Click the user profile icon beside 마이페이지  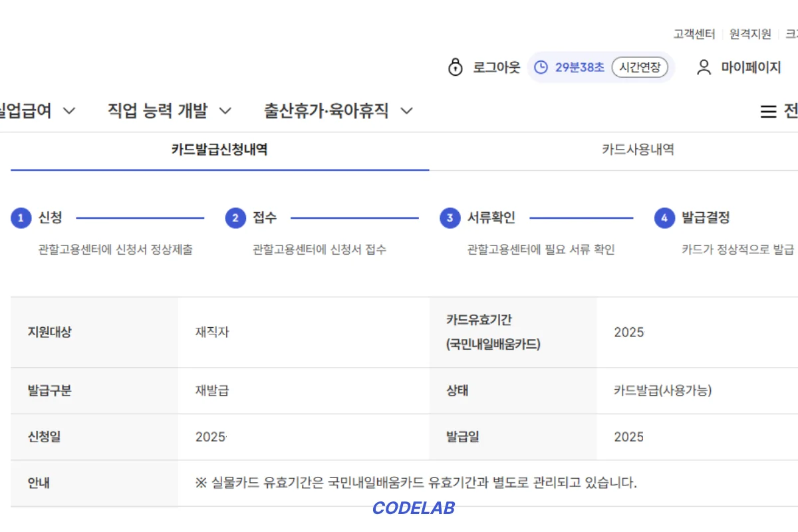[704, 67]
